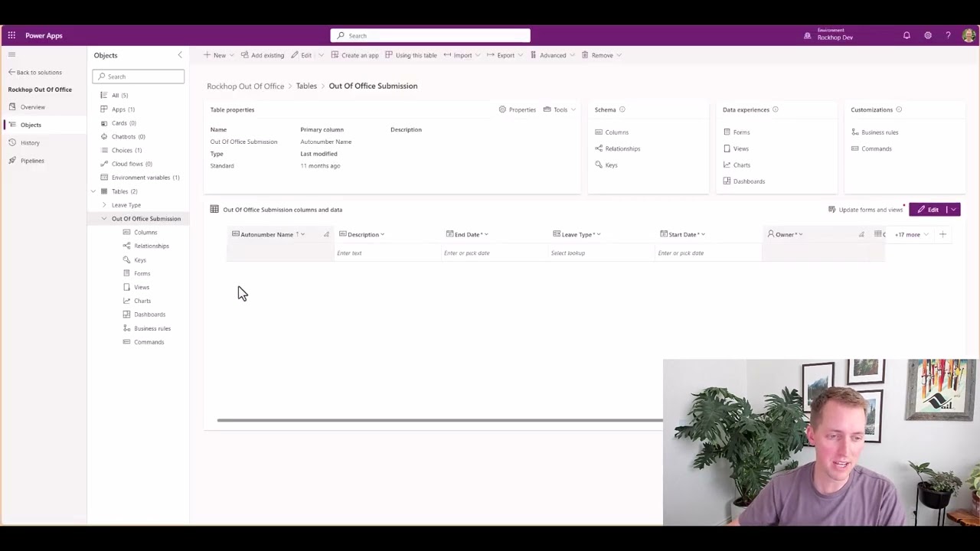Expand the Leave Type table node

click(x=104, y=205)
